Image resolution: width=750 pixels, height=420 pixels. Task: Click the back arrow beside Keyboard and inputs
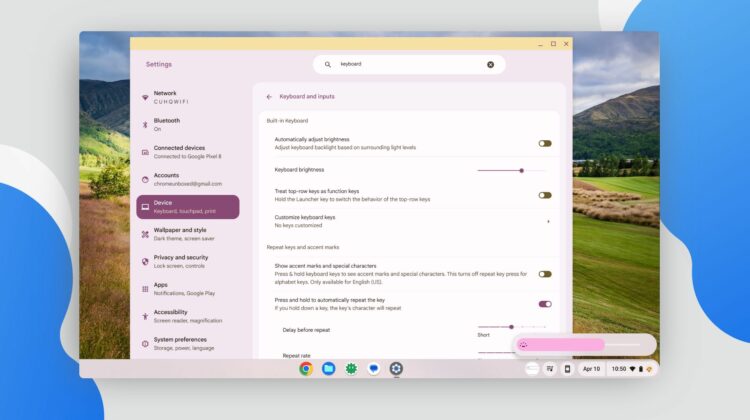(269, 97)
